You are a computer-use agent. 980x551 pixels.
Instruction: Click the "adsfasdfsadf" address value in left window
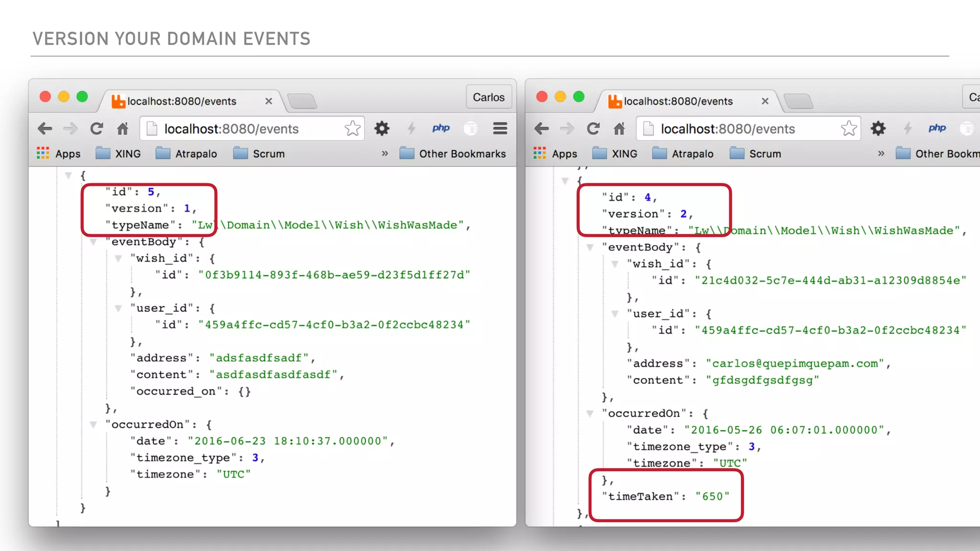click(x=259, y=358)
